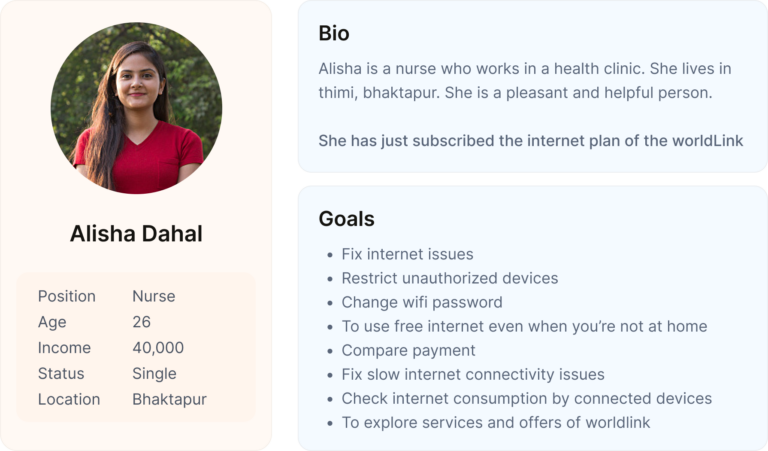Select the goal Fix internet issues
The image size is (768, 451).
point(407,254)
